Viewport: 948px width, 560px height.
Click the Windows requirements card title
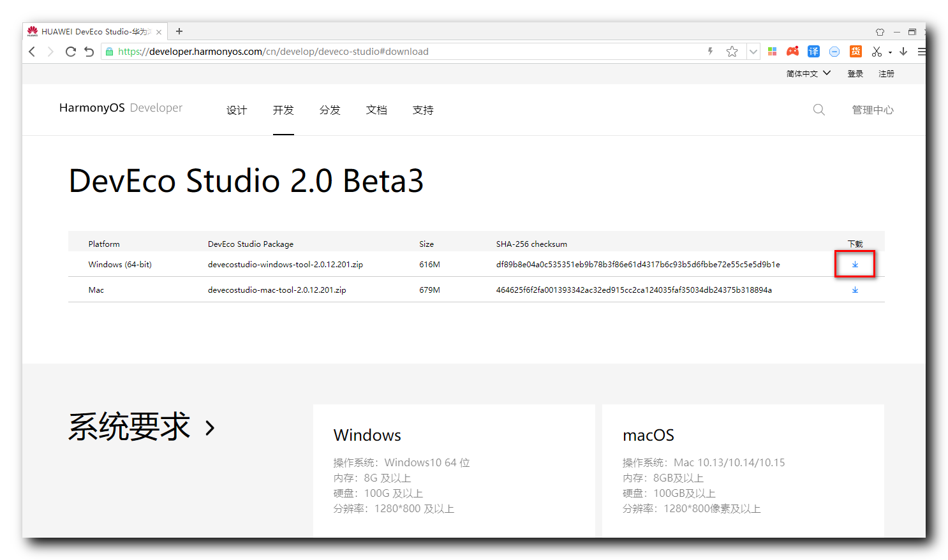(x=367, y=435)
